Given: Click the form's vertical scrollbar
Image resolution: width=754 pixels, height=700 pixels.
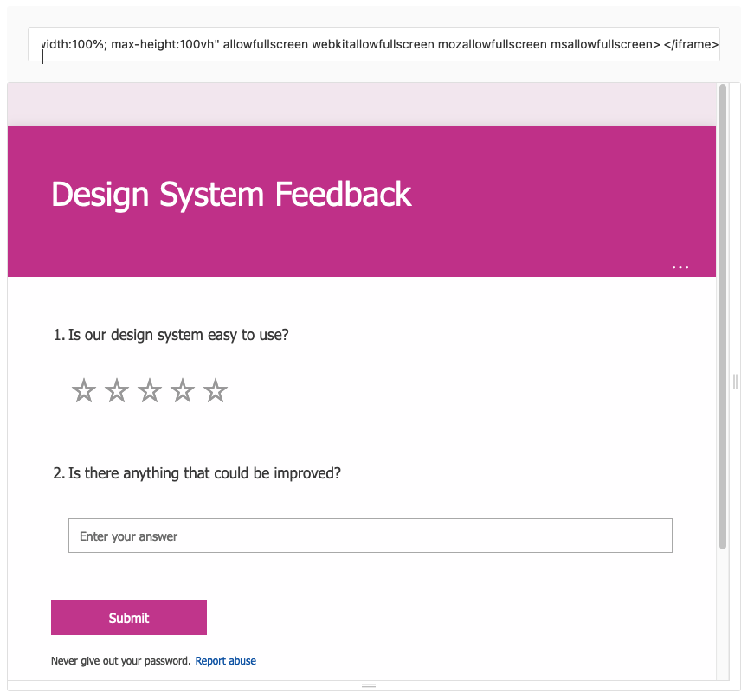Looking at the screenshot, I should tap(722, 317).
